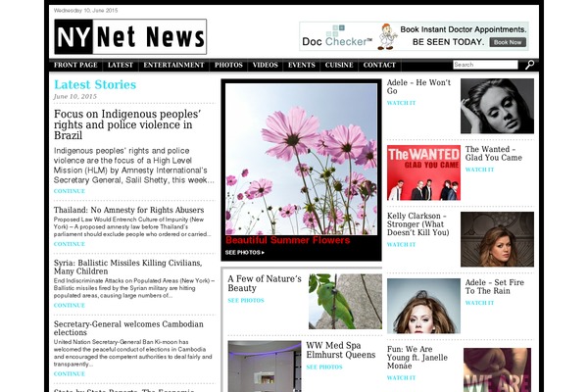Click Watch It for We Are Young
588x392 pixels.
(401, 377)
